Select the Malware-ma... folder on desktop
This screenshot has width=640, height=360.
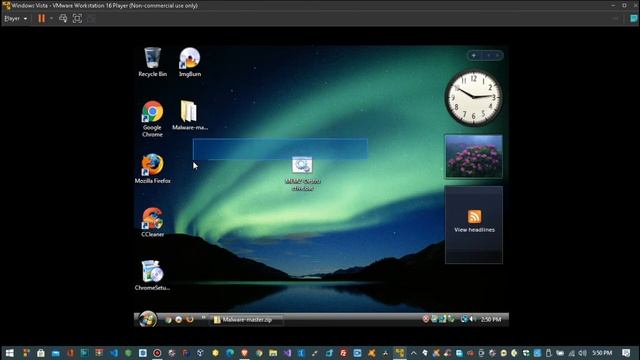[190, 115]
